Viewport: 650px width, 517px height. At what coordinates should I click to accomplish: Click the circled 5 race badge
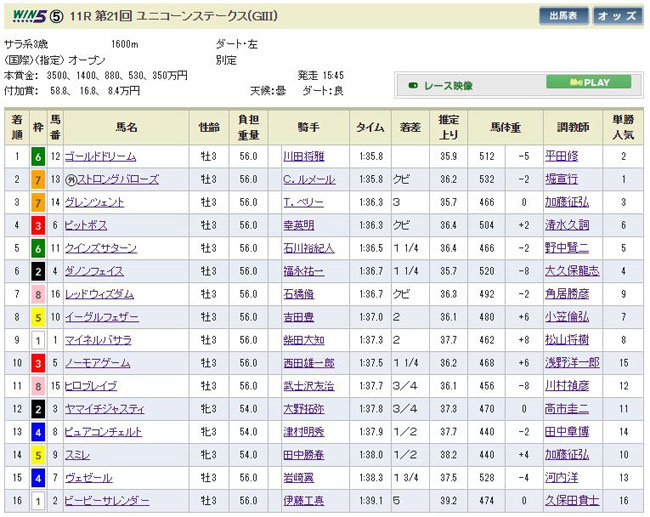point(59,16)
